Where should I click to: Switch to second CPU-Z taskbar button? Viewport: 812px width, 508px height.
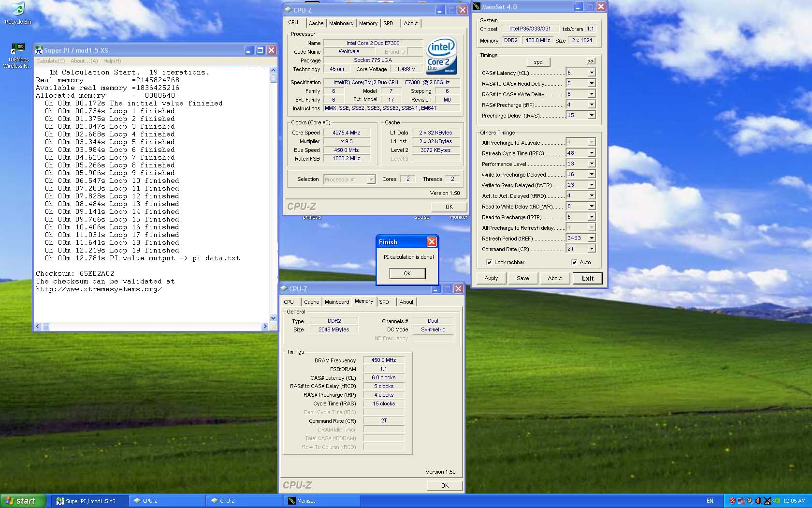(245, 501)
